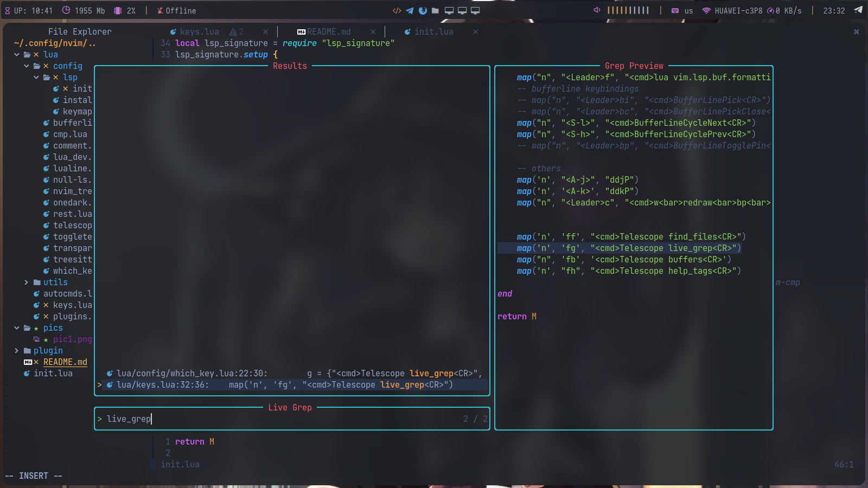Expand the utils folder chevron
The height and width of the screenshot is (488, 868).
(27, 282)
